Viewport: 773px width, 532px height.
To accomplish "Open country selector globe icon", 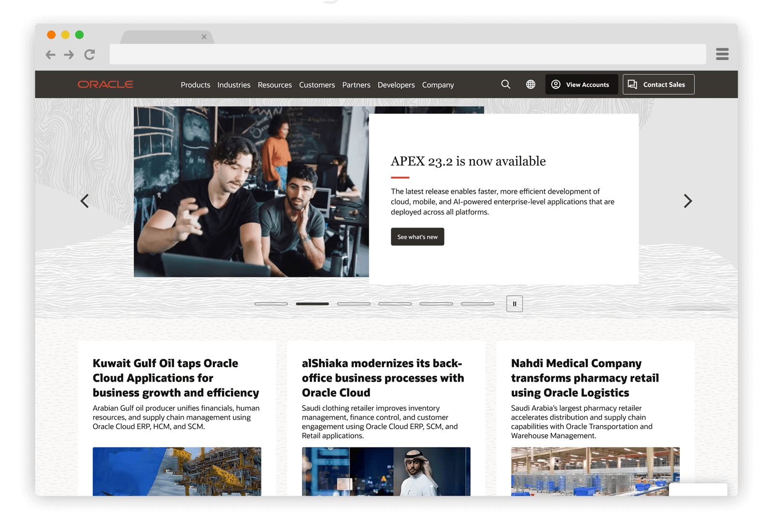I will pyautogui.click(x=530, y=84).
